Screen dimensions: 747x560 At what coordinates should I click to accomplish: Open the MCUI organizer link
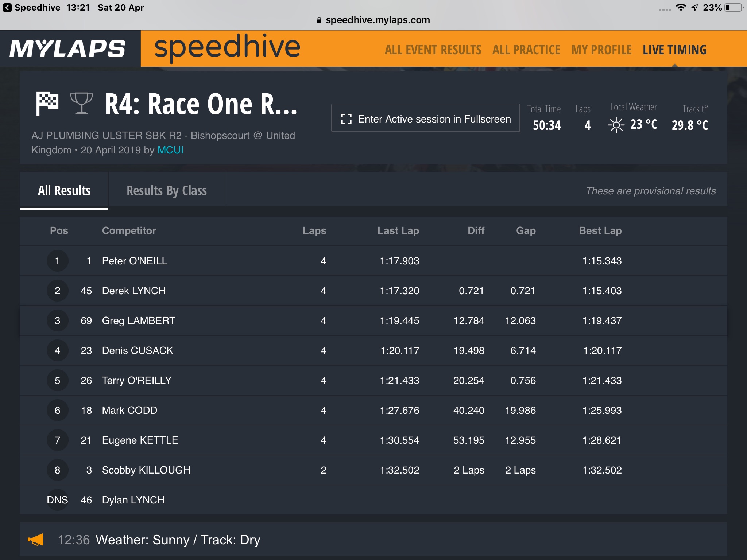(170, 150)
